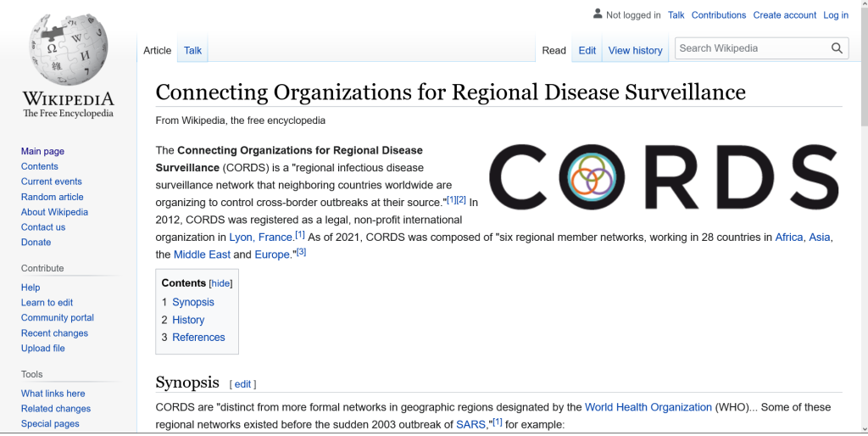
Task: Open Community portal
Action: (58, 317)
